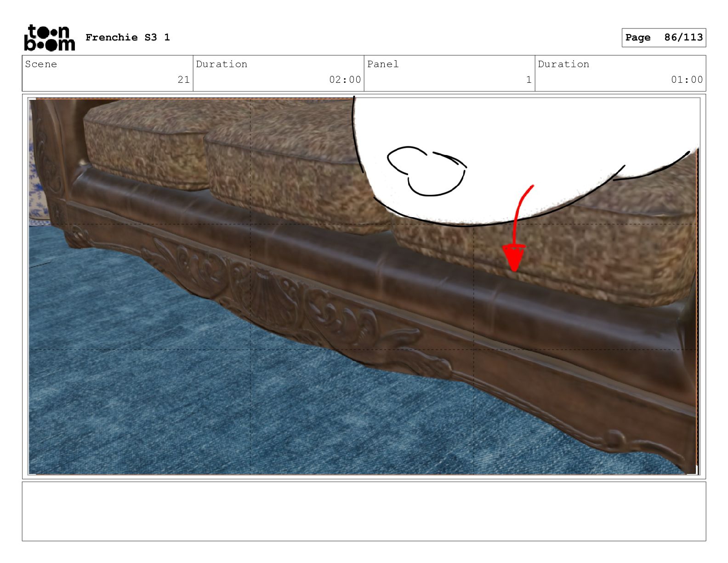Image resolution: width=728 pixels, height=563 pixels.
Task: Click the Toon Boom logo
Action: point(49,37)
